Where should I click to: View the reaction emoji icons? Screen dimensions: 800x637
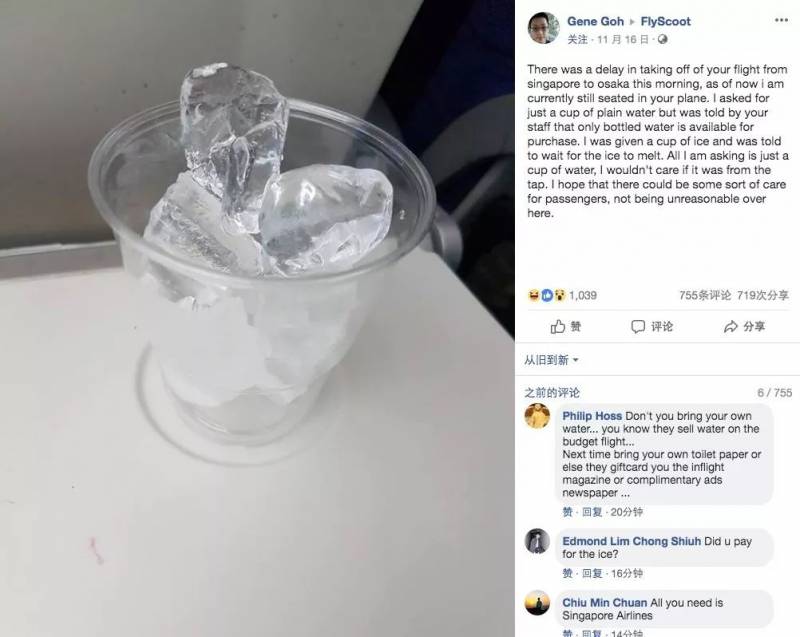point(547,295)
